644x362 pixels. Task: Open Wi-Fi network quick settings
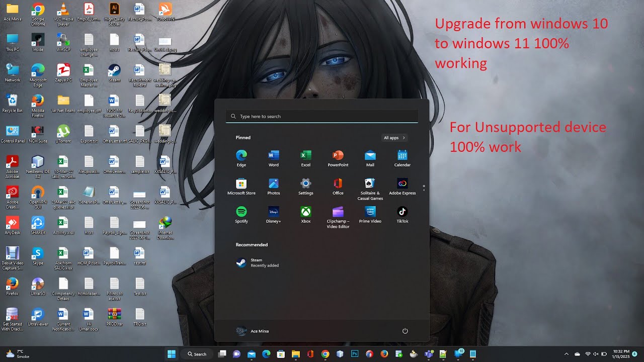point(588,354)
